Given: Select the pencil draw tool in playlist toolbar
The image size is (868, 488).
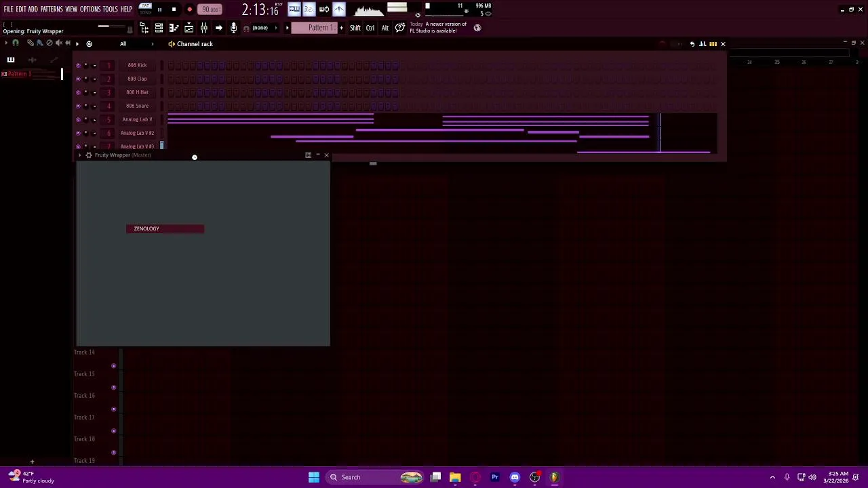Looking at the screenshot, I should click(31, 43).
